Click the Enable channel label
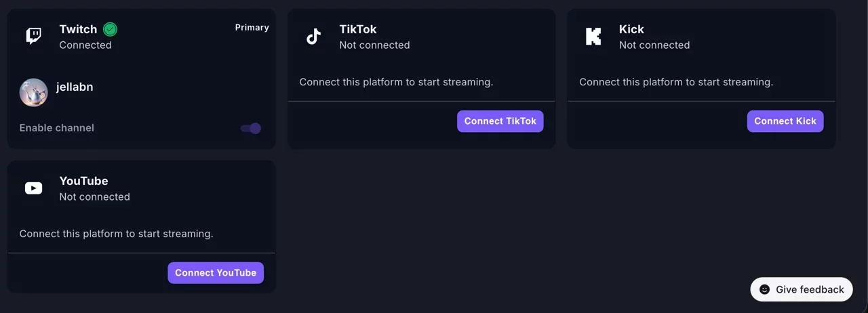The height and width of the screenshot is (313, 868). 57,128
